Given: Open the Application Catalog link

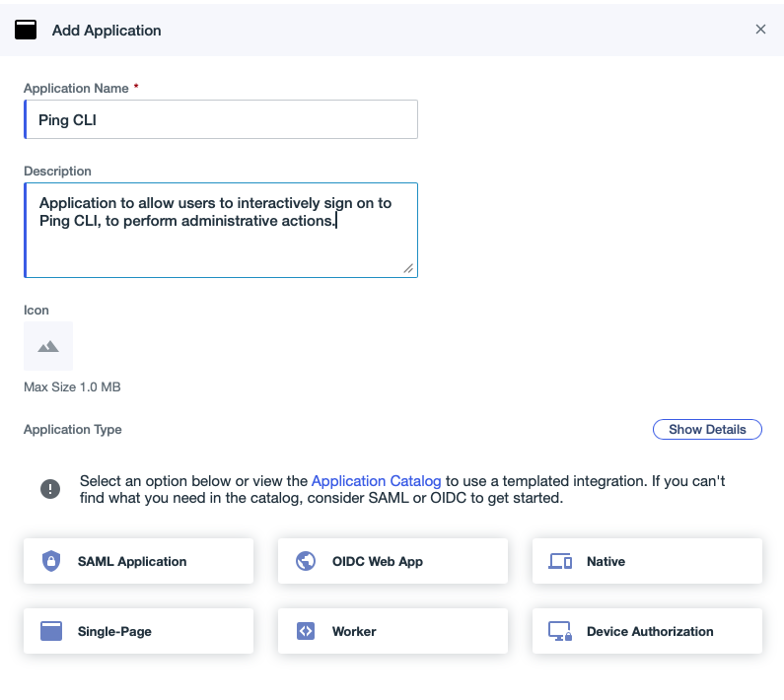Looking at the screenshot, I should click(x=376, y=481).
